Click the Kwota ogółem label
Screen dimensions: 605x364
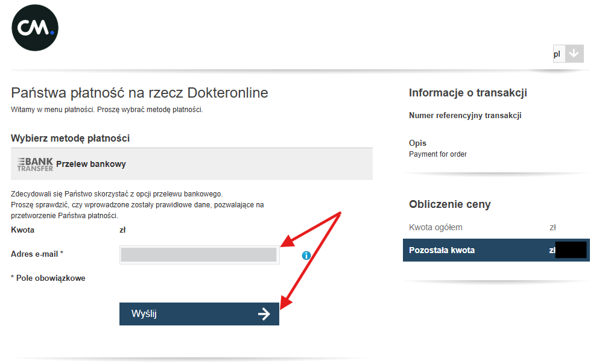click(x=436, y=228)
